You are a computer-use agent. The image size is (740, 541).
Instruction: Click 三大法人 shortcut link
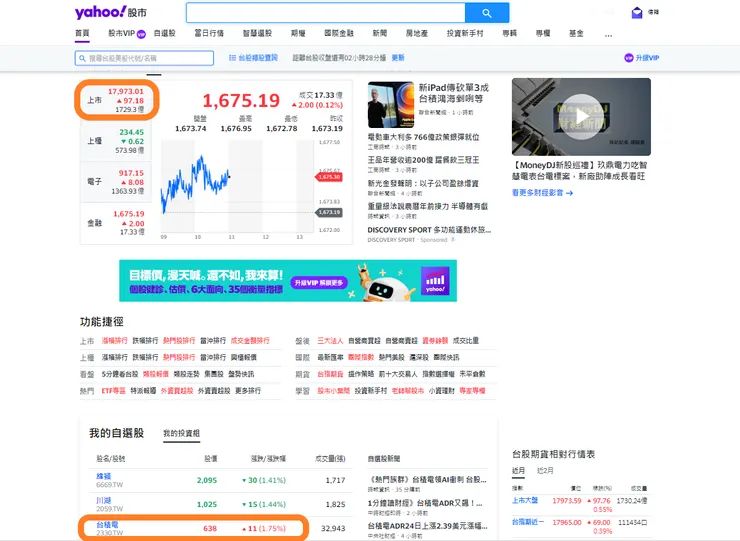tap(330, 340)
